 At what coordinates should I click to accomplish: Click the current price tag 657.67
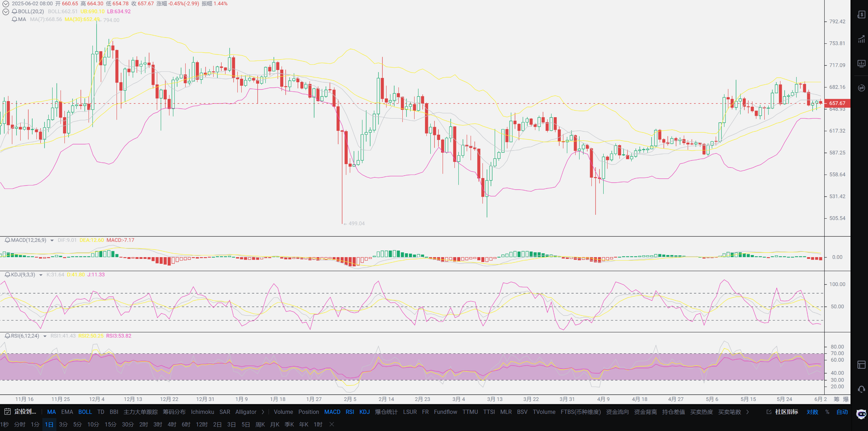tap(837, 103)
